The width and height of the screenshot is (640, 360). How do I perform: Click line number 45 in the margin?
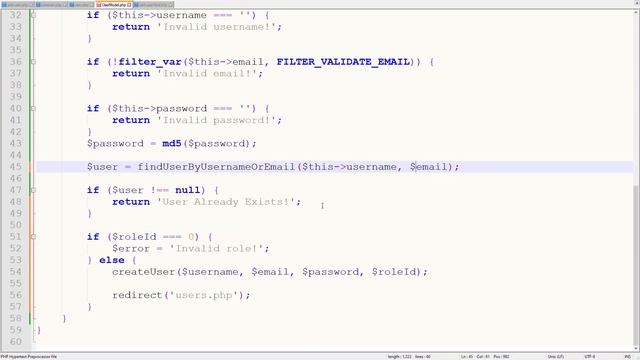pyautogui.click(x=16, y=167)
